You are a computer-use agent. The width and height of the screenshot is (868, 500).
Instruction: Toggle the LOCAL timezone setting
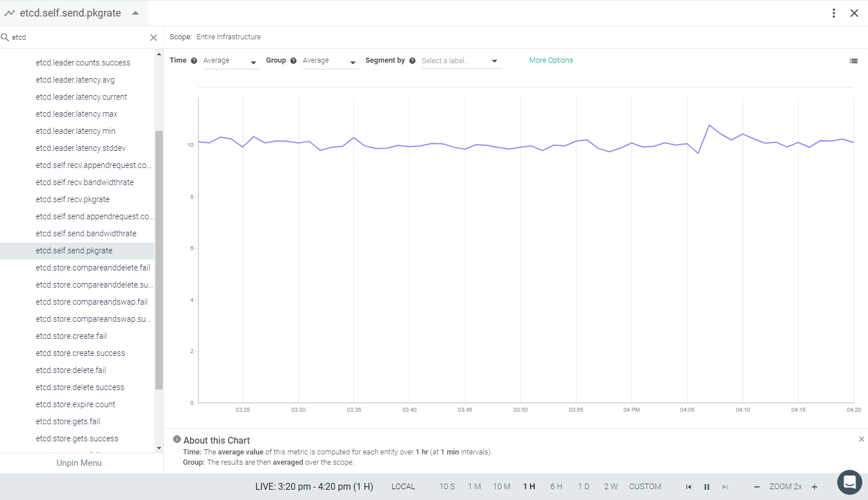(404, 487)
